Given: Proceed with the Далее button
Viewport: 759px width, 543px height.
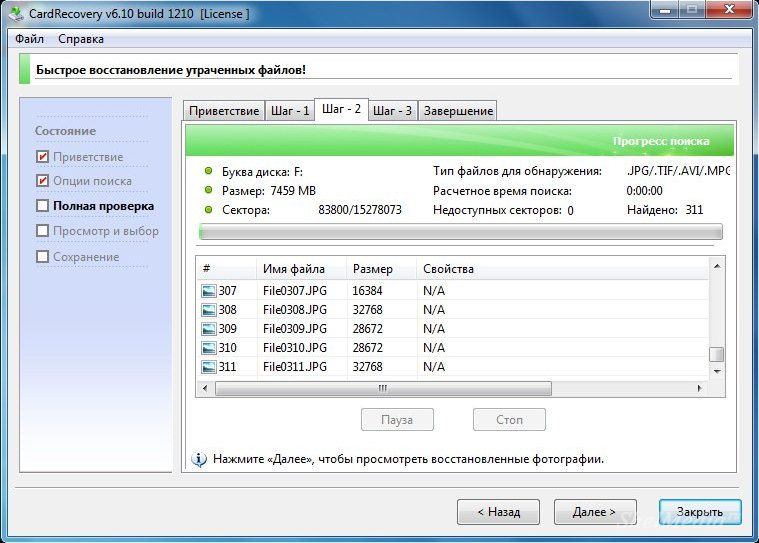Looking at the screenshot, I should pyautogui.click(x=595, y=512).
